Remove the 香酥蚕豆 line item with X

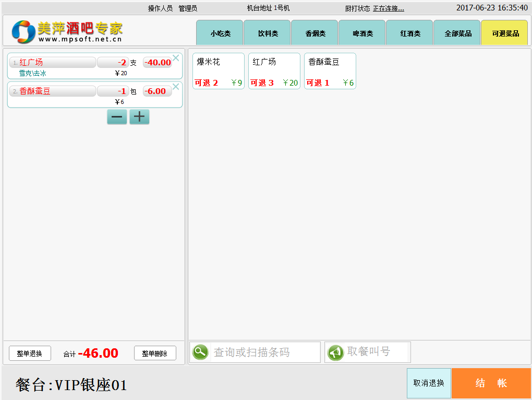(176, 87)
